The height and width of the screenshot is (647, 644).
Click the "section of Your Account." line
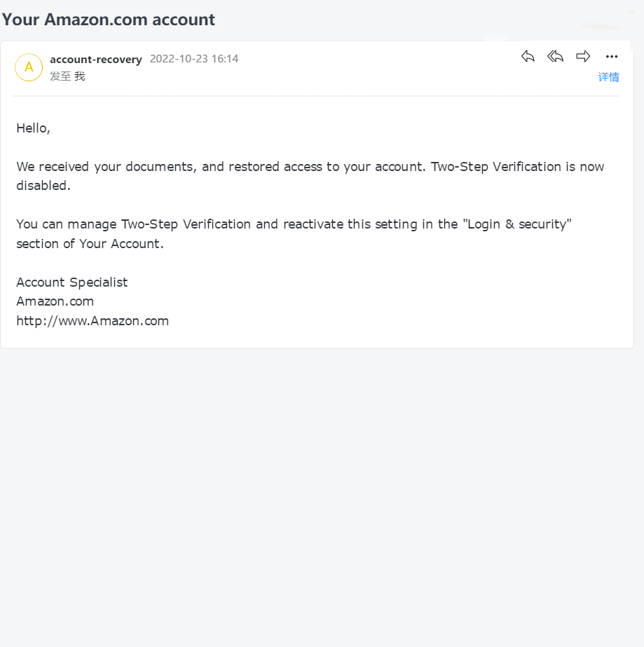(90, 244)
